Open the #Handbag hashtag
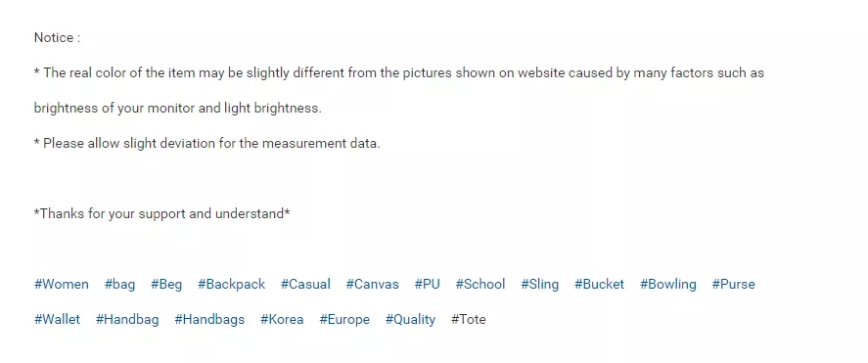 (127, 319)
